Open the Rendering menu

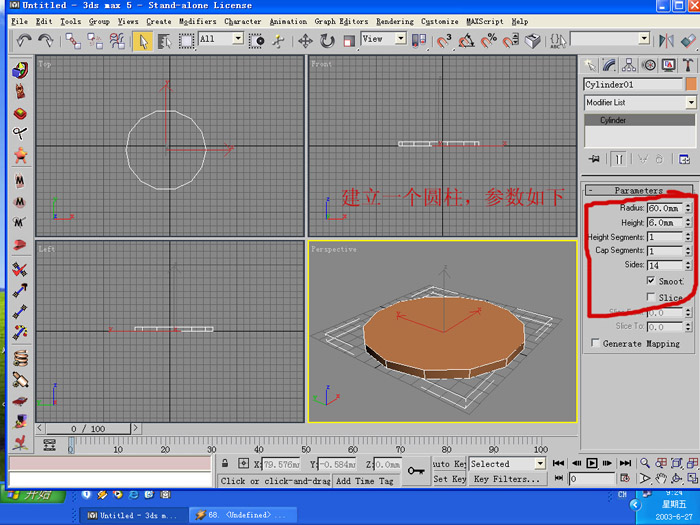click(395, 21)
